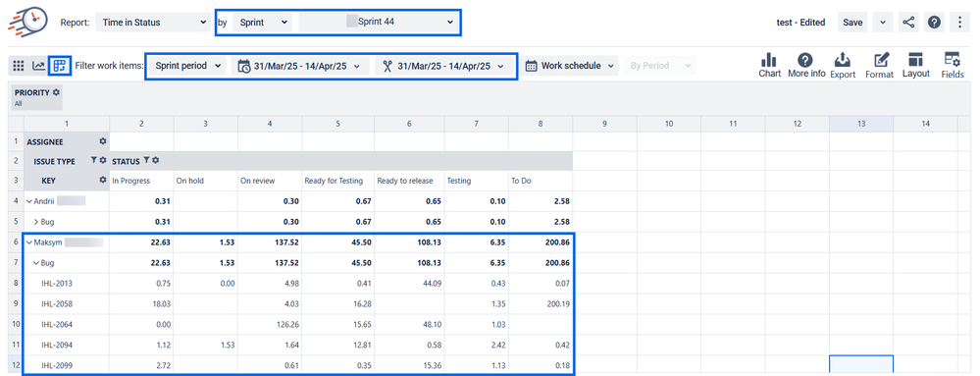Open the Sprint period filter dropdown
The width and height of the screenshot is (980, 376).
[187, 66]
